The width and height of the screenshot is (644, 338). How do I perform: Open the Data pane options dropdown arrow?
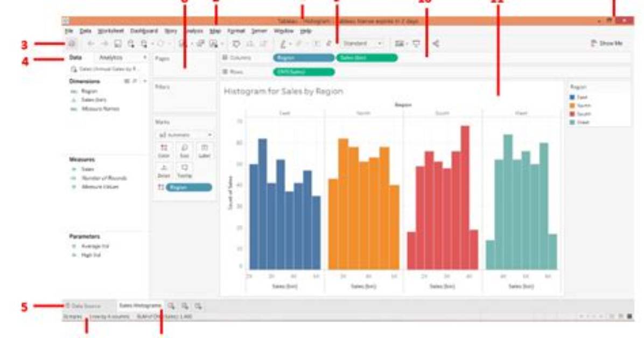(144, 58)
